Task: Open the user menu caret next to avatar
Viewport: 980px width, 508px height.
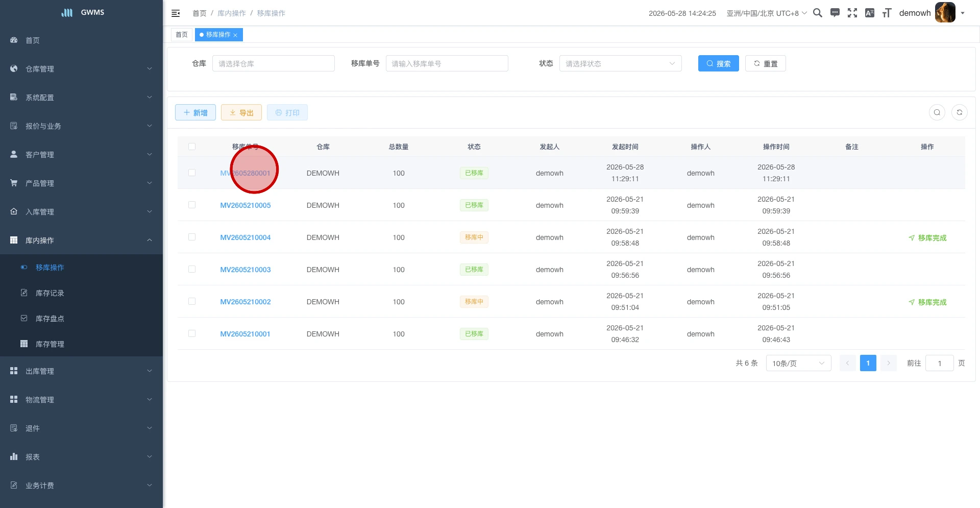Action: click(x=963, y=13)
